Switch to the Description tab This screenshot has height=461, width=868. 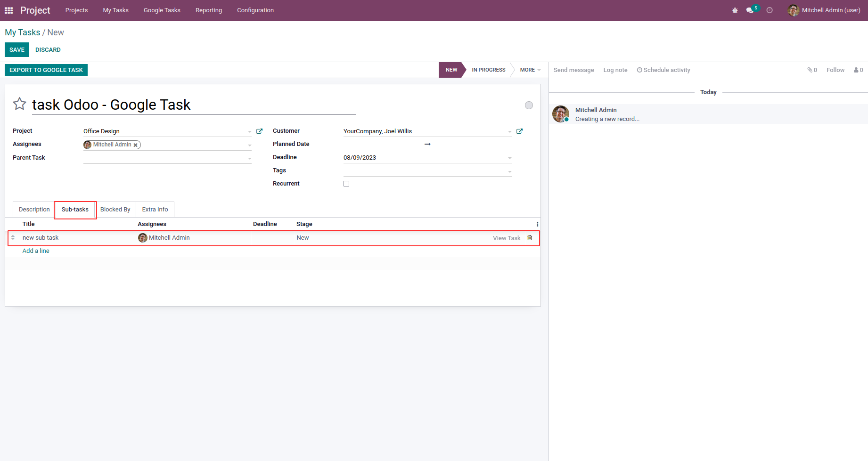tap(34, 210)
